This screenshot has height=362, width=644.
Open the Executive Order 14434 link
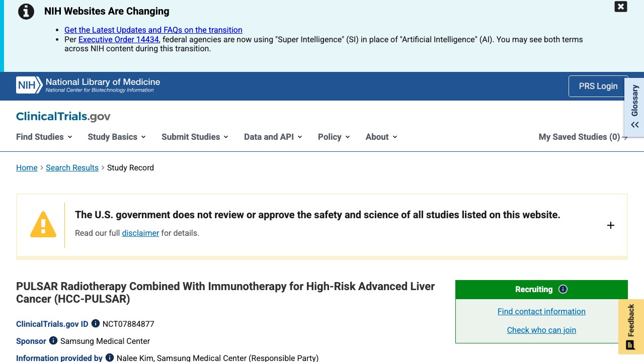119,39
